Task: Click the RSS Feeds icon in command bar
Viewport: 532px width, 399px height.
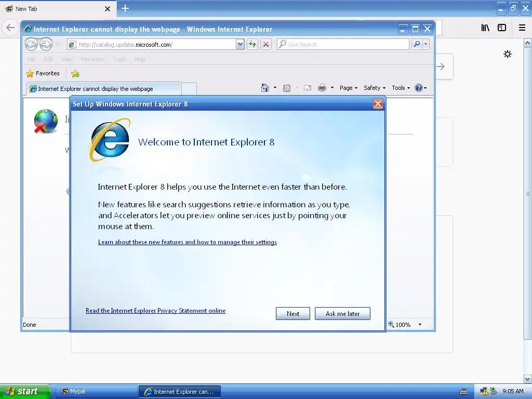Action: pos(287,88)
